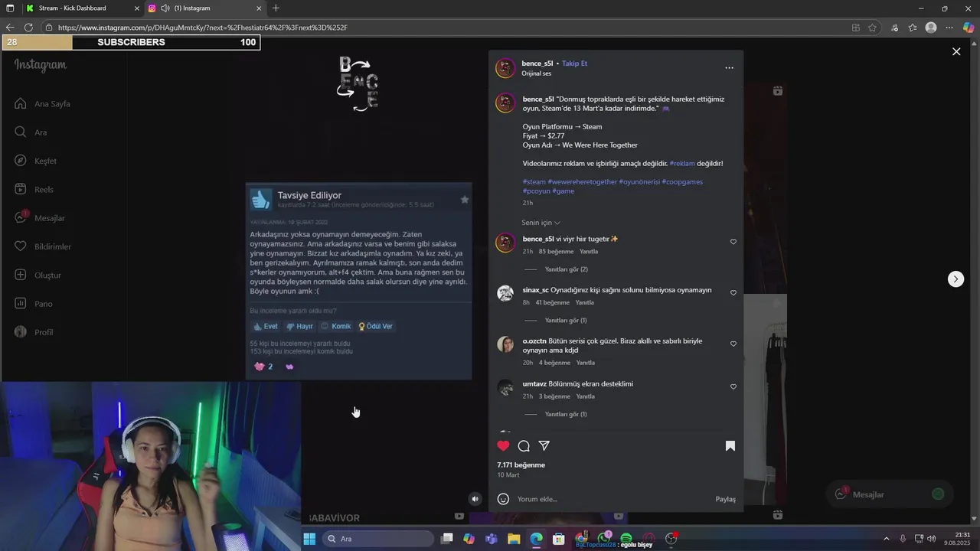
Task: Like the bence_s5l pinned comment
Action: 733,242
